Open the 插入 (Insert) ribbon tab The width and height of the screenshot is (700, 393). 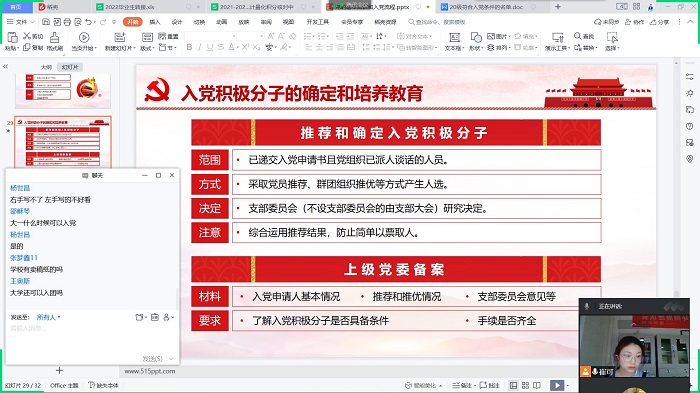154,21
